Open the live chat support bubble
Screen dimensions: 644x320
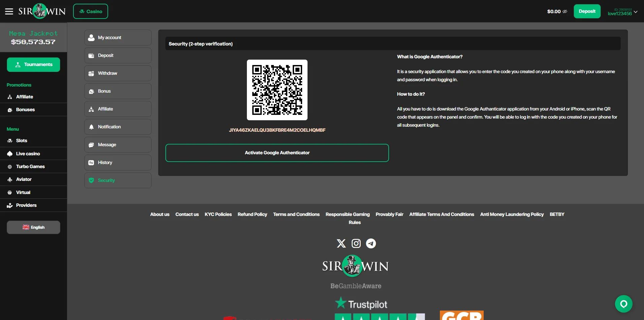pyautogui.click(x=624, y=303)
